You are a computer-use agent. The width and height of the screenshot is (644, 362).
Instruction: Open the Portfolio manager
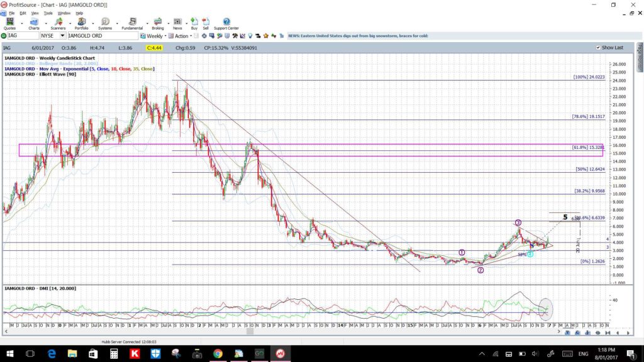(x=81, y=24)
